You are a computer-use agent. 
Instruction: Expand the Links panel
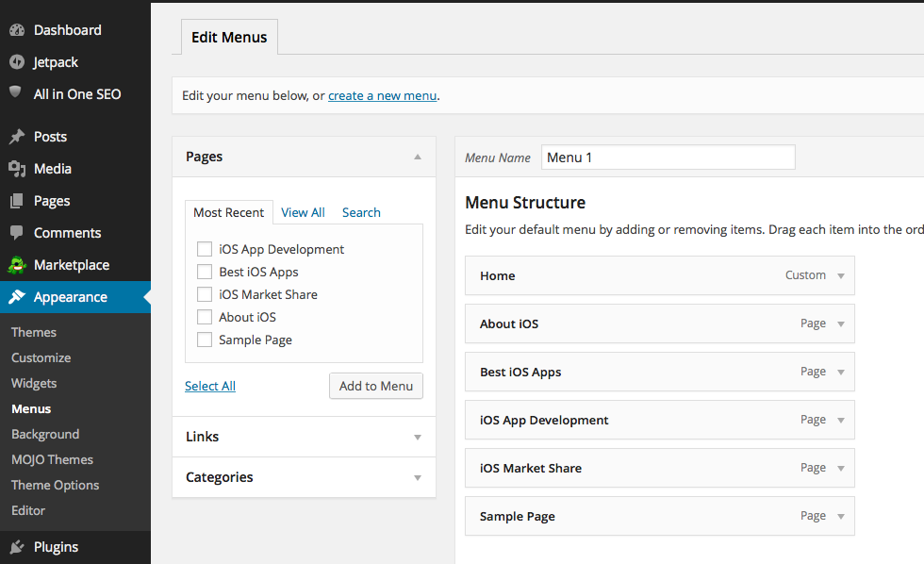(417, 437)
